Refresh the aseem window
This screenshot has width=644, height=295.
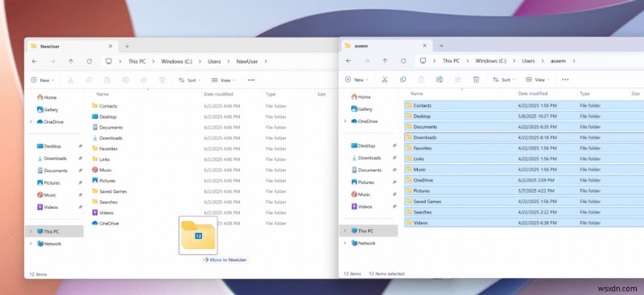pyautogui.click(x=403, y=61)
